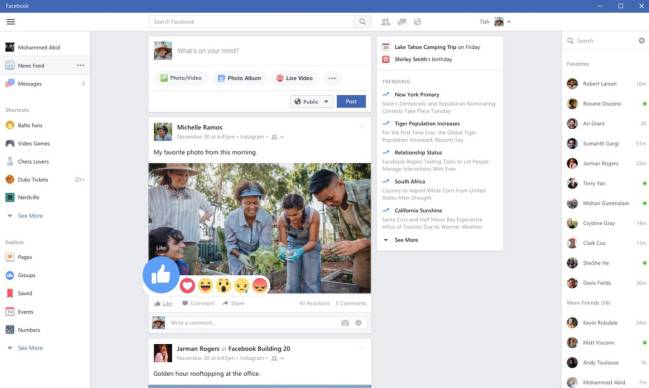Viewport: 649px width, 388px height.
Task: Open Michelle Ramos profile link
Action: [x=200, y=127]
